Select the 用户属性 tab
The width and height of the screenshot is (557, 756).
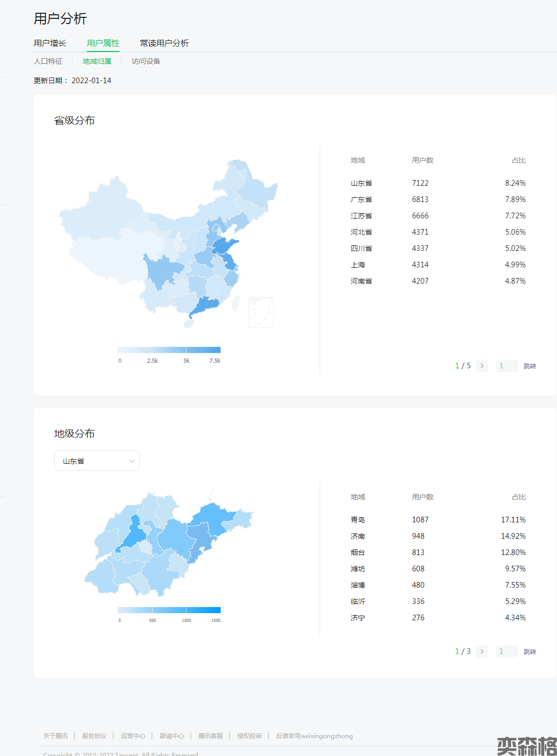click(103, 43)
